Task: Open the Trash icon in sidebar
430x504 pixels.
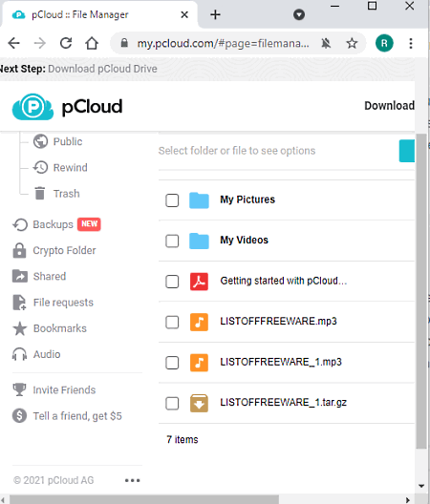Action: pos(39,193)
